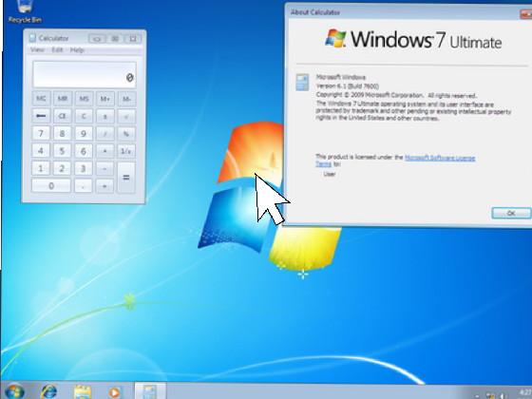Click the 'Microsoft Windows' text line
This screenshot has width=532, height=399.
[341, 77]
